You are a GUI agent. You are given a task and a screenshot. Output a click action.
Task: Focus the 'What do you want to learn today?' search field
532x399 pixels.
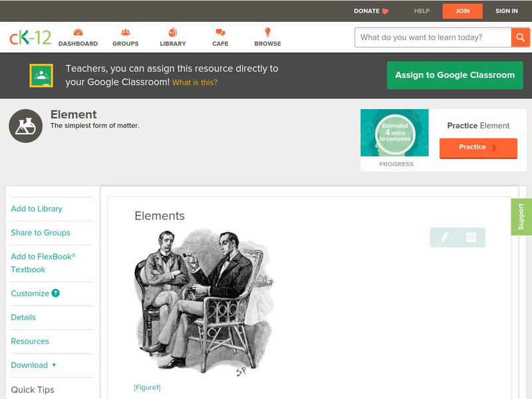coord(433,37)
